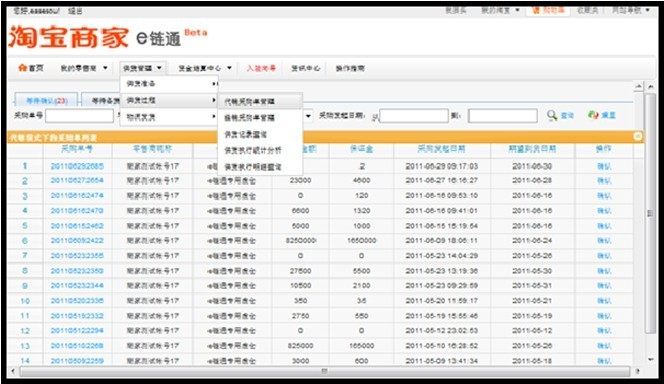This screenshot has width=664, height=384.
Task: Click the start date field after 采购发起日期
Action: point(414,116)
